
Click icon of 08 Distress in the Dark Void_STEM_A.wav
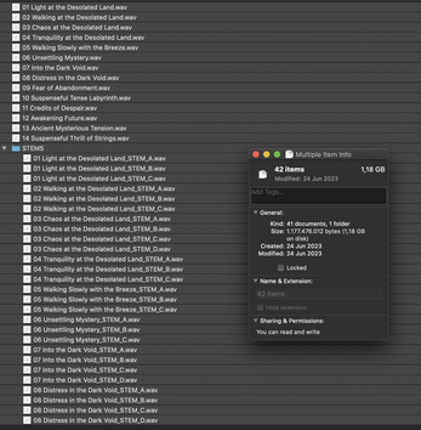(x=27, y=390)
